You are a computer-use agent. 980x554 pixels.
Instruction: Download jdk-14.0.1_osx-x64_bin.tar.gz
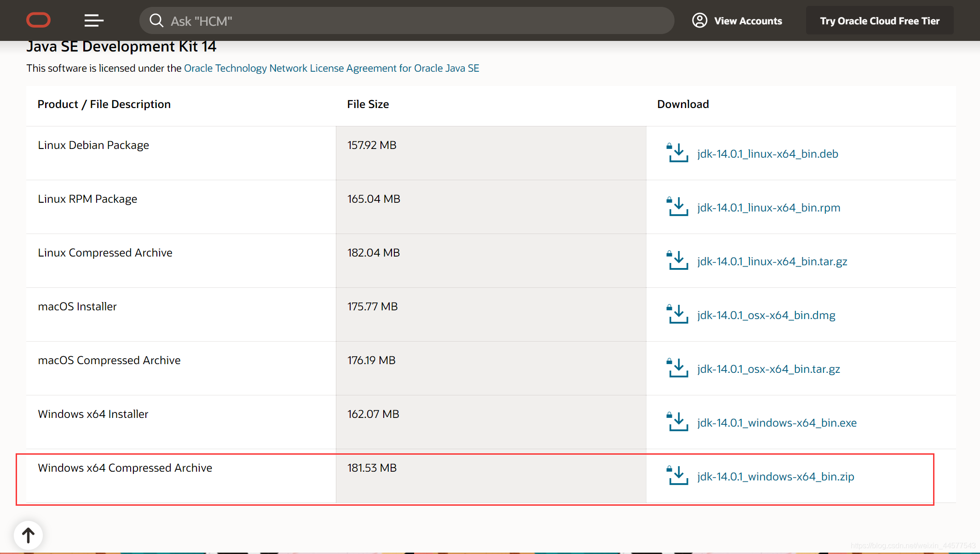[768, 369]
